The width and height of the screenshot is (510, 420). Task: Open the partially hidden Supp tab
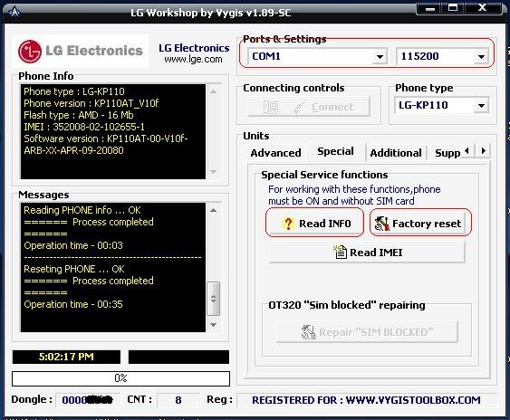(x=447, y=153)
